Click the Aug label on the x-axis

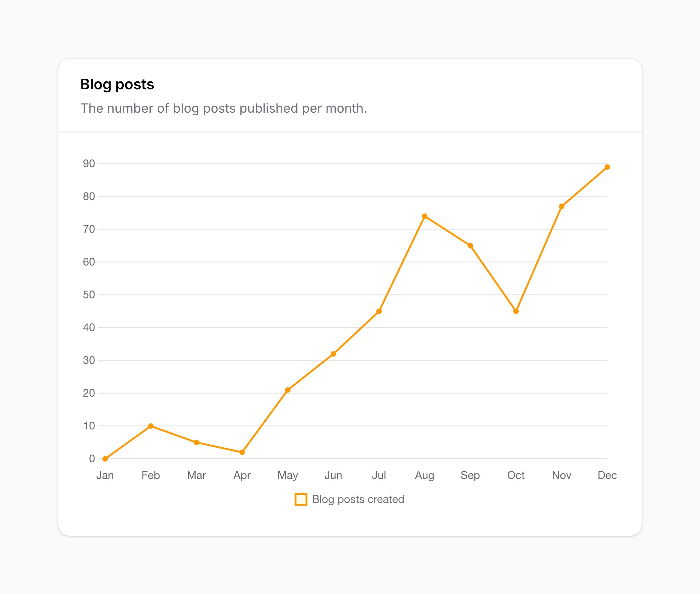click(x=424, y=475)
